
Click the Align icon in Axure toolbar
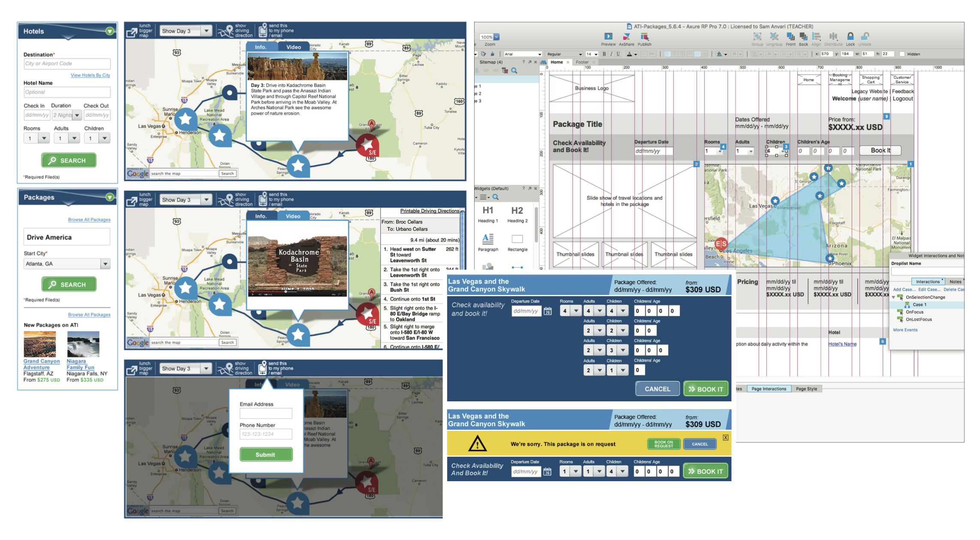tap(816, 36)
